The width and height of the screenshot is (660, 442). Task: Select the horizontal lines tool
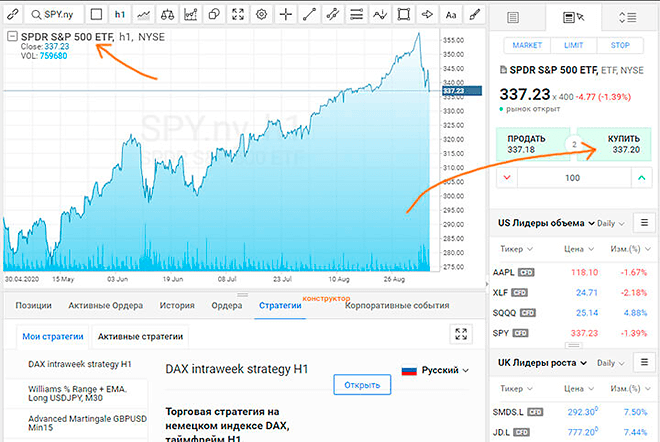coord(357,15)
